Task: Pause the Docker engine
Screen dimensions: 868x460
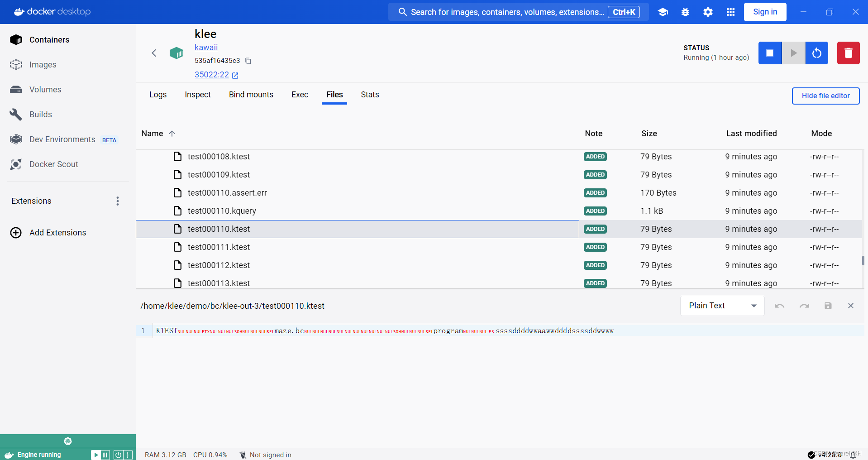Action: coord(105,455)
